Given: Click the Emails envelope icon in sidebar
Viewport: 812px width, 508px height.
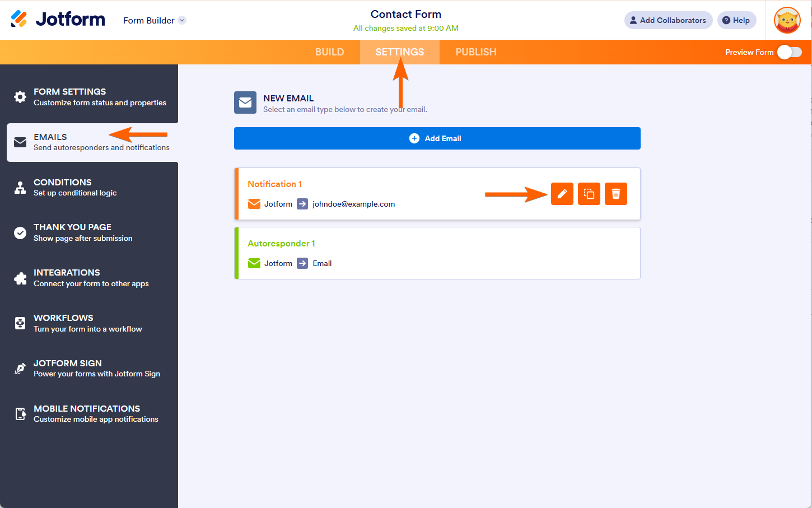Looking at the screenshot, I should click(x=20, y=142).
